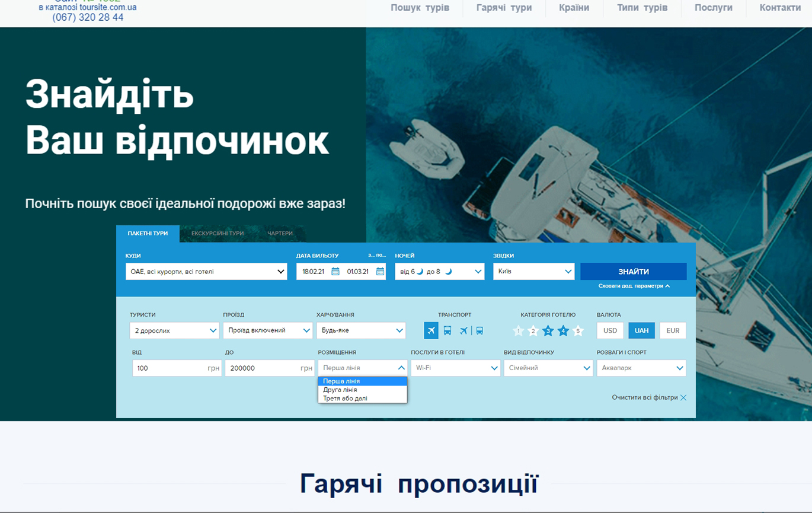Open Типи турів in top navigation
The width and height of the screenshot is (812, 513).
coord(642,8)
